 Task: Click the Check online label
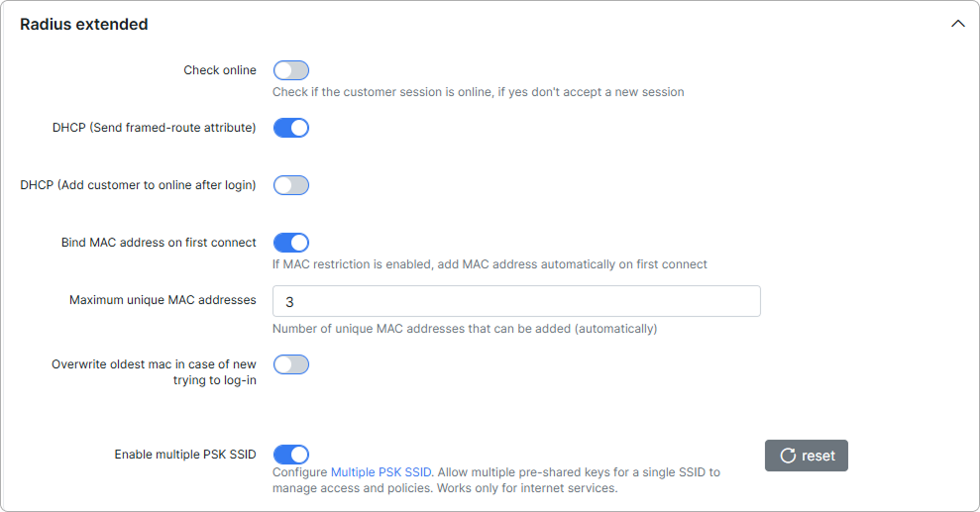220,70
